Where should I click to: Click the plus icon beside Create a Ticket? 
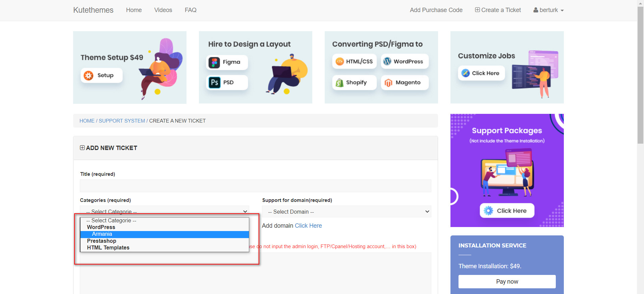point(477,10)
